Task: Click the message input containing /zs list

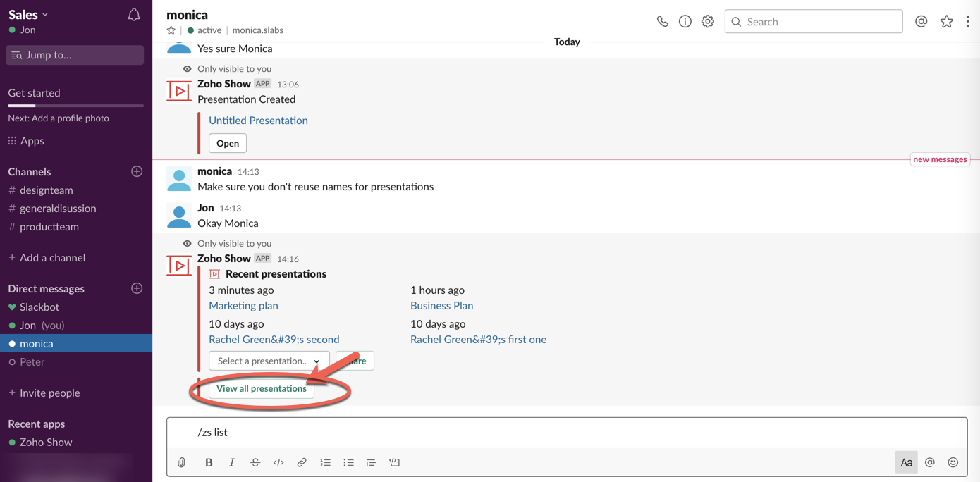Action: point(567,433)
